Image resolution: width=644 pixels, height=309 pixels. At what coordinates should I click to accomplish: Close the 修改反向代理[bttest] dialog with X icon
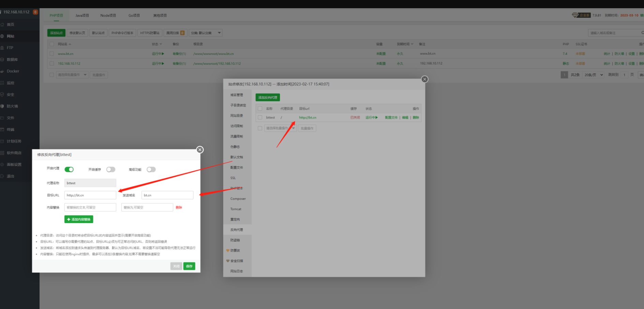[200, 150]
